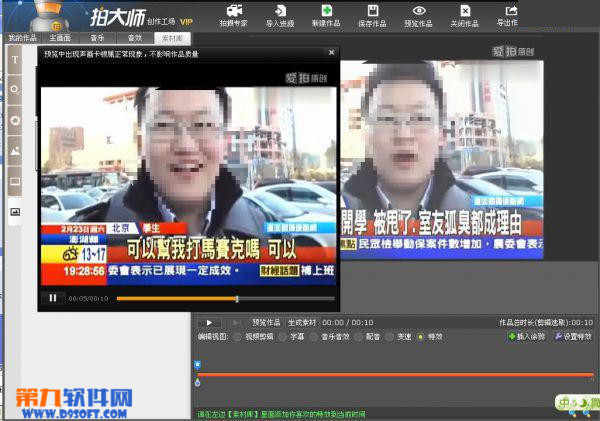Select the T text tool in the left sidebar

click(x=15, y=60)
